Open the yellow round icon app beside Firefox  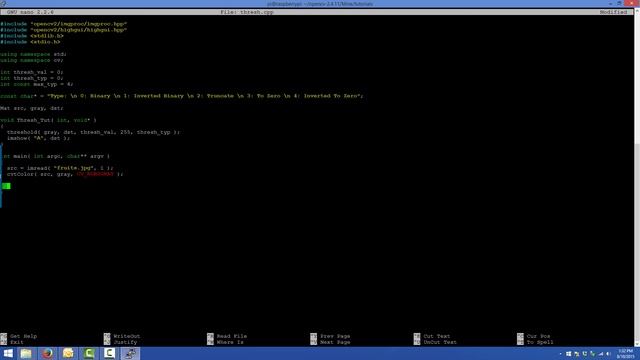click(x=68, y=353)
